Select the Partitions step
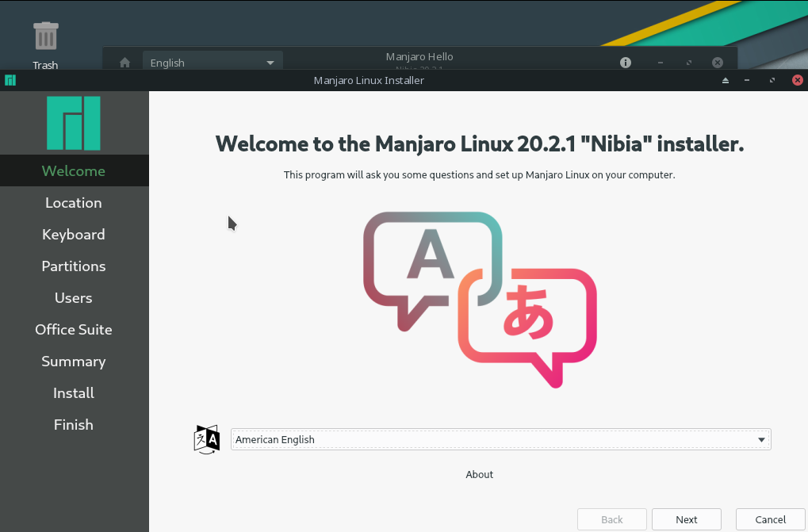 [74, 266]
